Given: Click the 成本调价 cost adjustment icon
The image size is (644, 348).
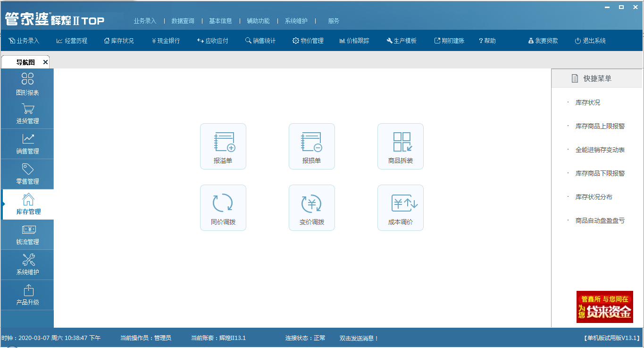Looking at the screenshot, I should click(400, 207).
